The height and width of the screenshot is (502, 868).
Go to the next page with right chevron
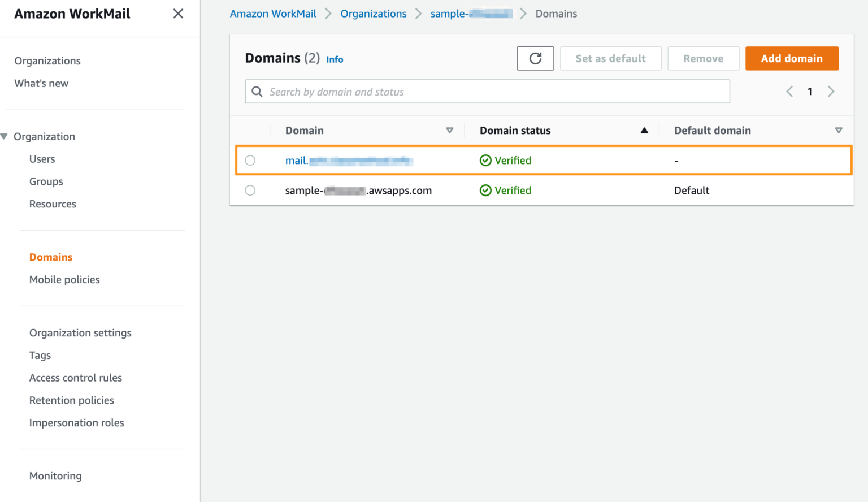click(831, 91)
